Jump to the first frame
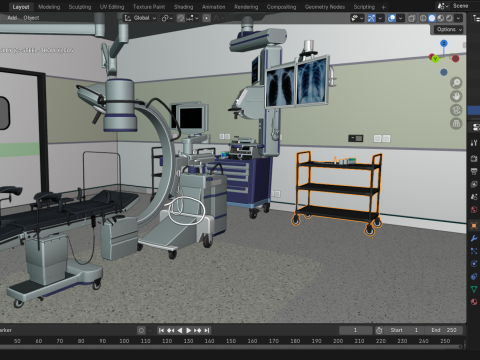The image size is (480, 360). pyautogui.click(x=161, y=330)
